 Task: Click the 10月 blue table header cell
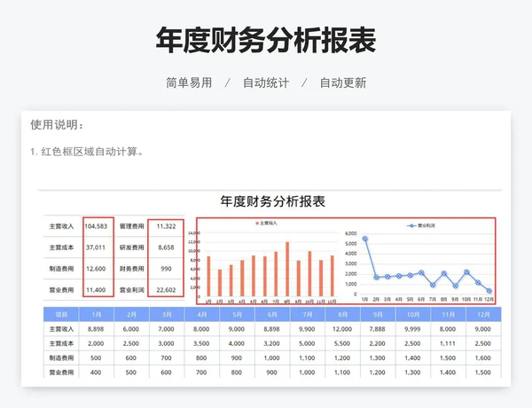(x=413, y=315)
